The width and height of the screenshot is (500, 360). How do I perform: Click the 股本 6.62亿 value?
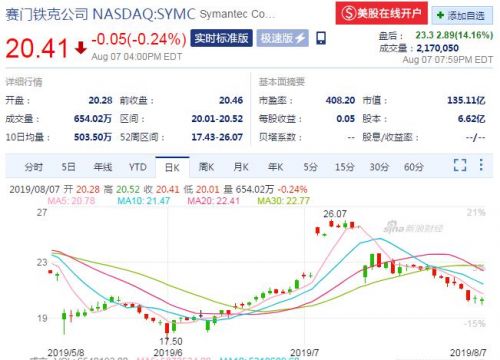(471, 119)
